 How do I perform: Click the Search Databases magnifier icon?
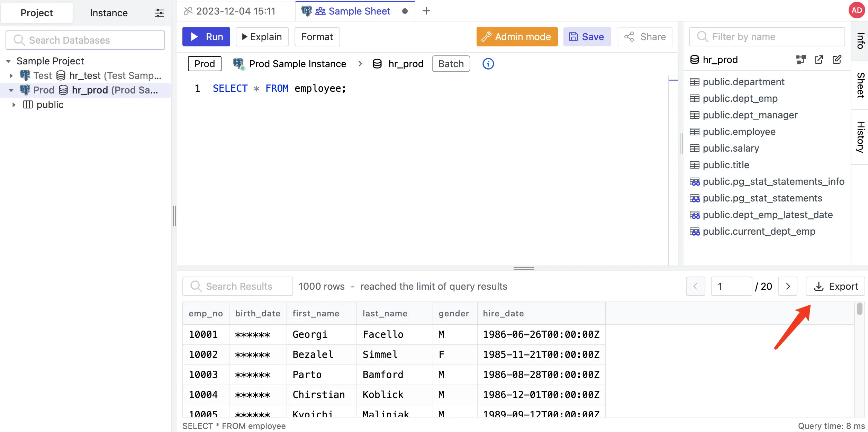(x=19, y=40)
